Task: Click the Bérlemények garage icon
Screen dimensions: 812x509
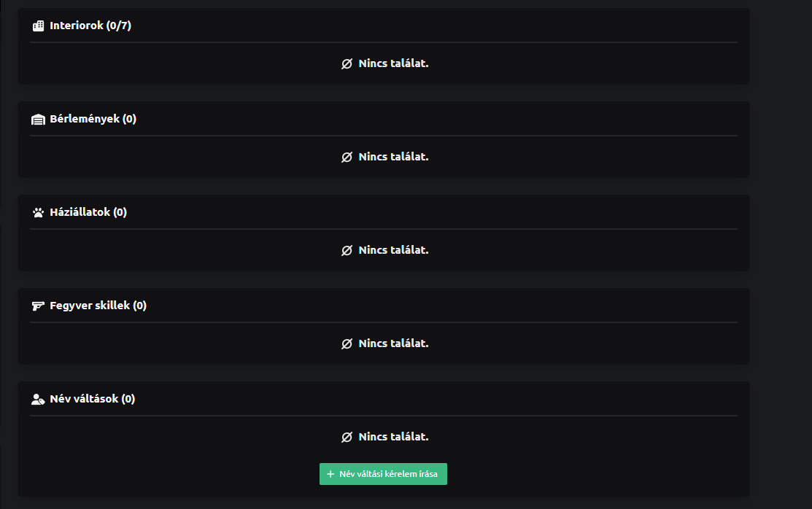Action: click(39, 120)
